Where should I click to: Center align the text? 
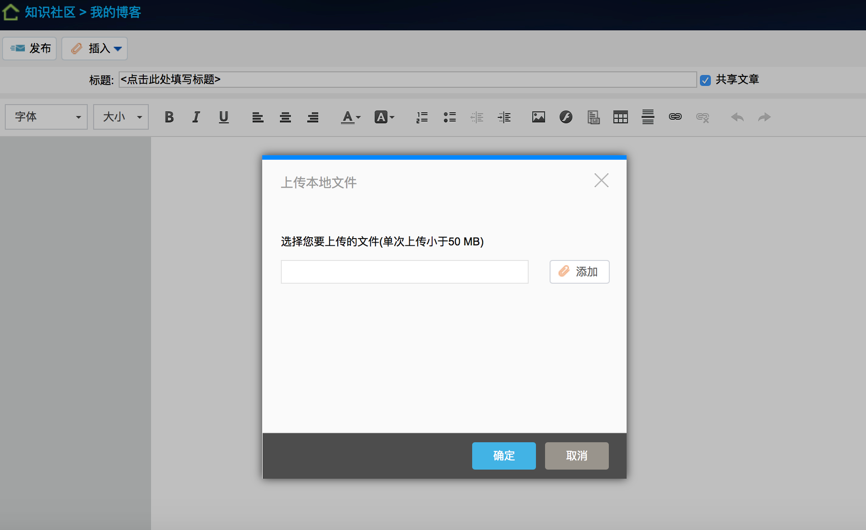coord(285,117)
